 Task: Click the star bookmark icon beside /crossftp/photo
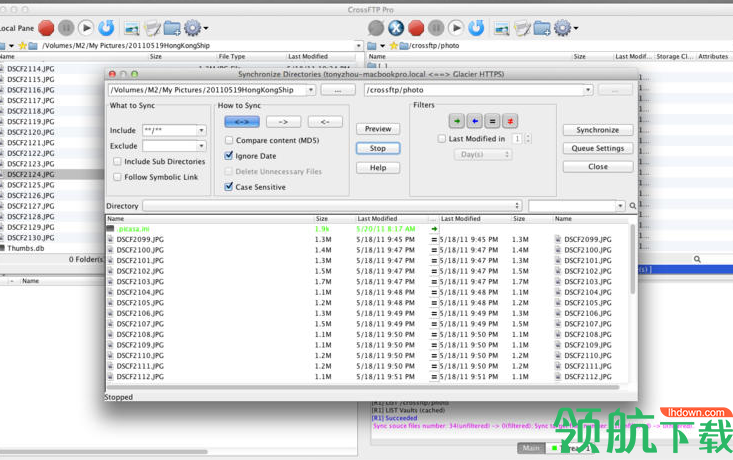(x=394, y=46)
